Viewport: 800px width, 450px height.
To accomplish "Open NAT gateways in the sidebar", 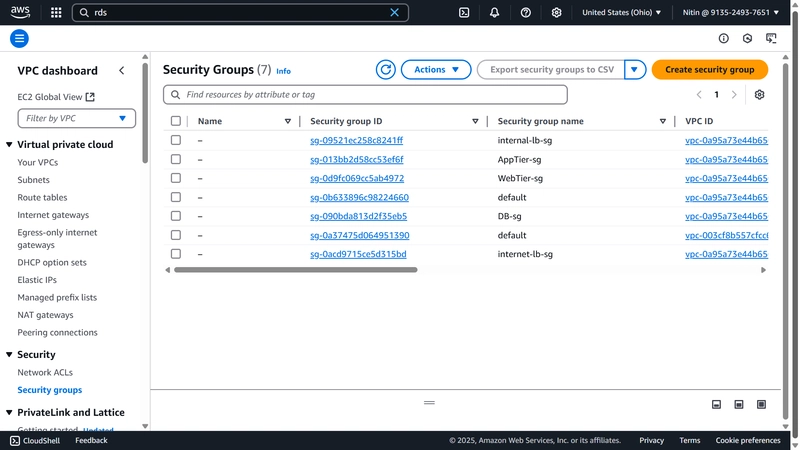I will coord(45,315).
